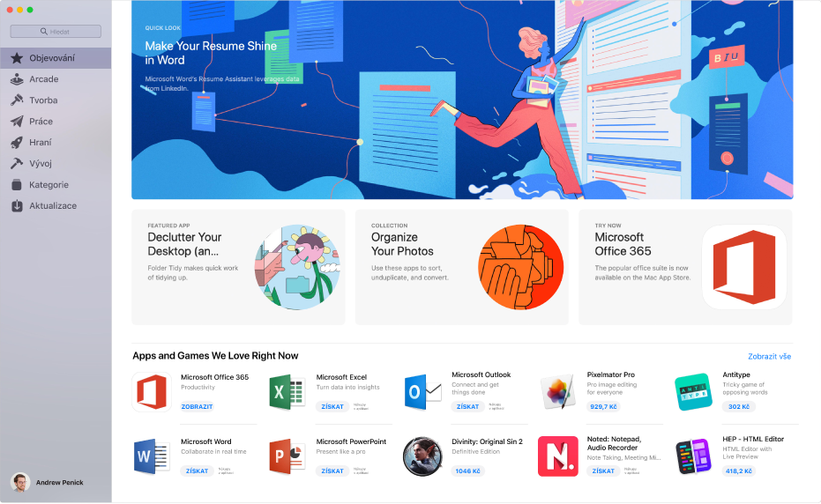Select Arcade in the sidebar
The height and width of the screenshot is (504, 821).
[56, 79]
